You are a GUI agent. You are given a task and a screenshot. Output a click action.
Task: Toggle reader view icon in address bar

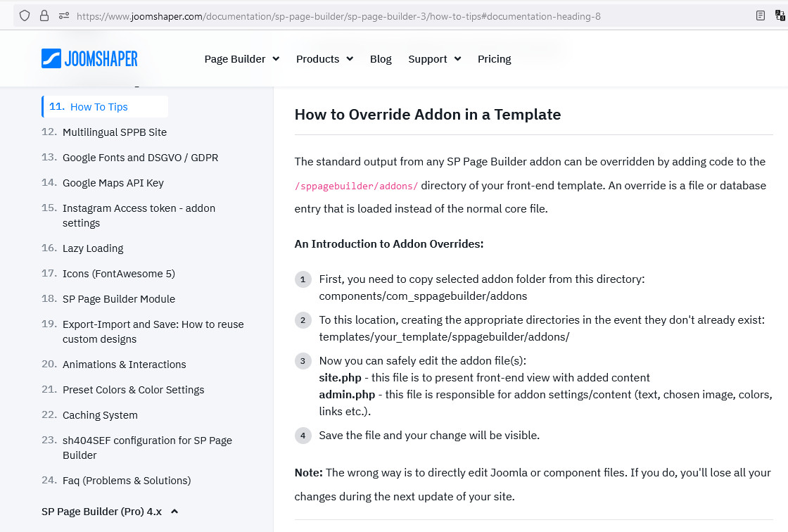[x=761, y=15]
